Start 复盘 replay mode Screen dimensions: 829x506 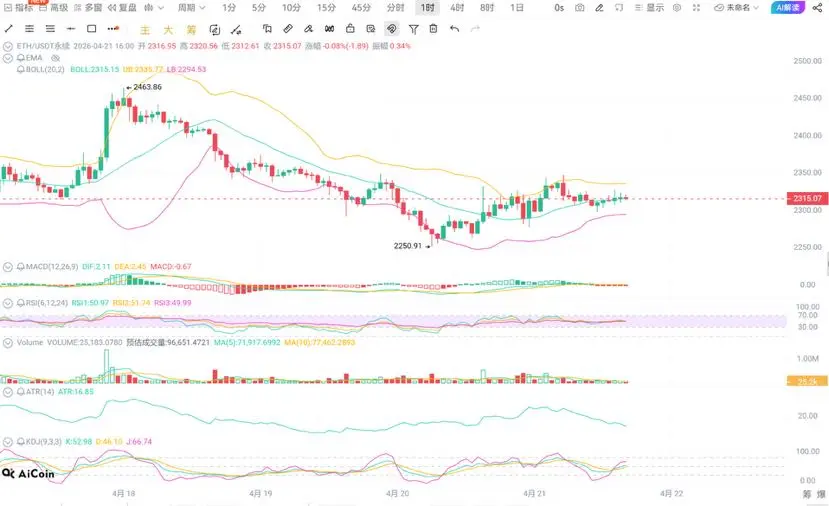point(122,7)
